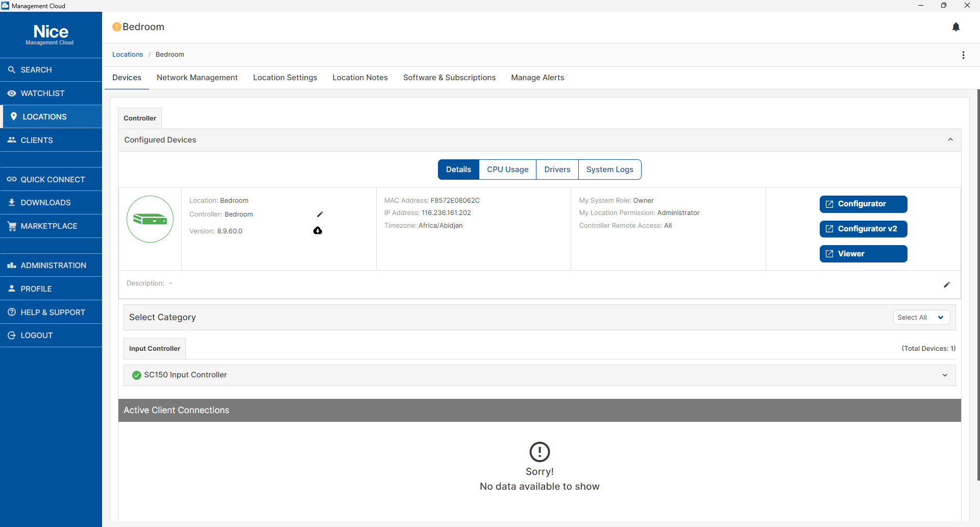Open the three-dot options menu
This screenshot has width=980, height=527.
tap(963, 55)
